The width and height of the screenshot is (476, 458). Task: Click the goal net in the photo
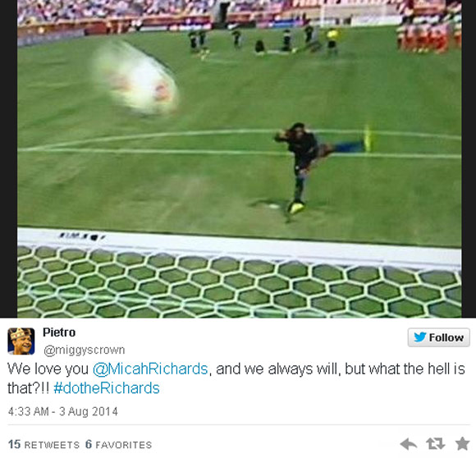click(x=239, y=282)
